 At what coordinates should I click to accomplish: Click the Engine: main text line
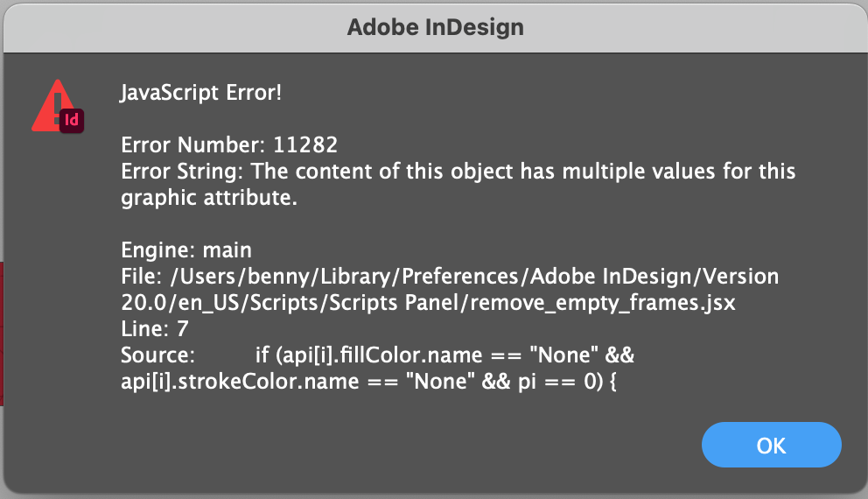(x=186, y=250)
